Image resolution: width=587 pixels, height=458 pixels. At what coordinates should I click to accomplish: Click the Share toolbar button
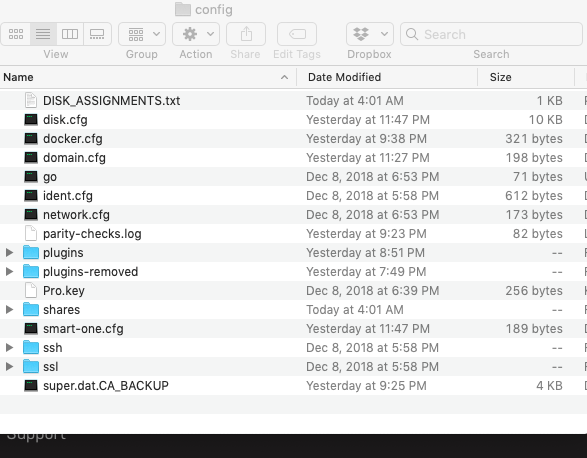[x=246, y=34]
